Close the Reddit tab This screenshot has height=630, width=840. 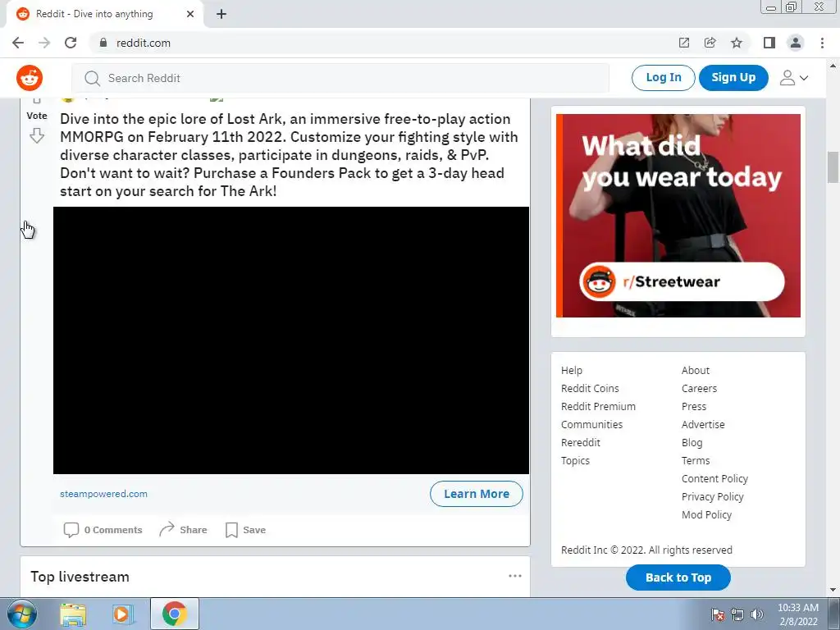pyautogui.click(x=190, y=14)
